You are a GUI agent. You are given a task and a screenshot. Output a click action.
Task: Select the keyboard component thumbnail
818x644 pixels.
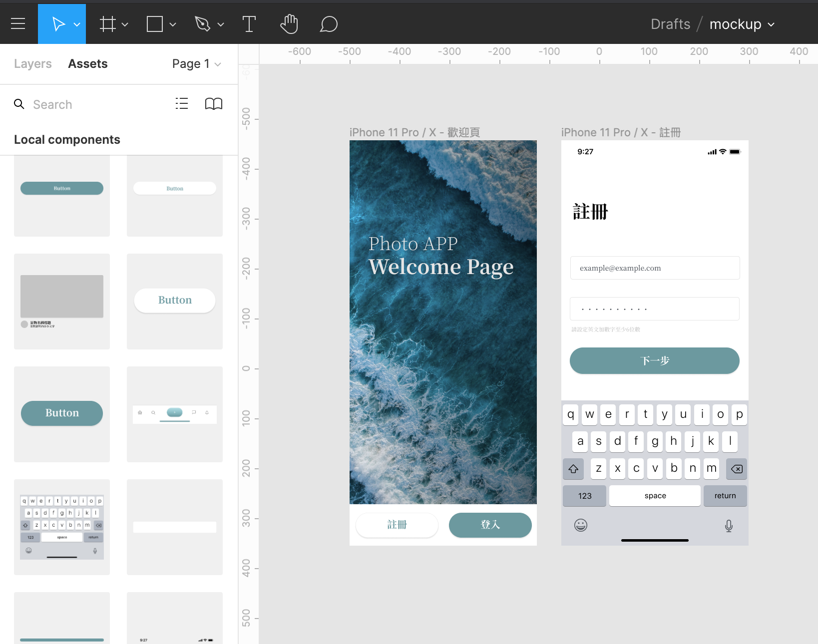[x=62, y=527]
